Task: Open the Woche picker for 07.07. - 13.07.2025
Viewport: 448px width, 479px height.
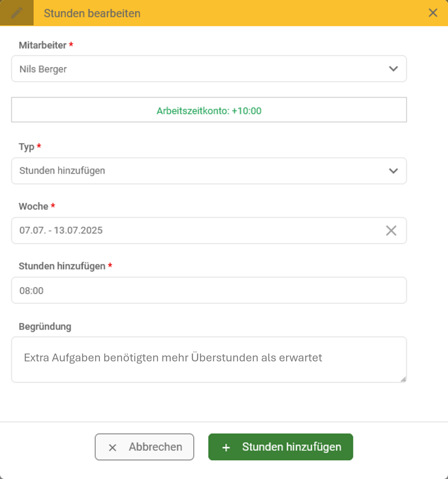Action: (175, 230)
